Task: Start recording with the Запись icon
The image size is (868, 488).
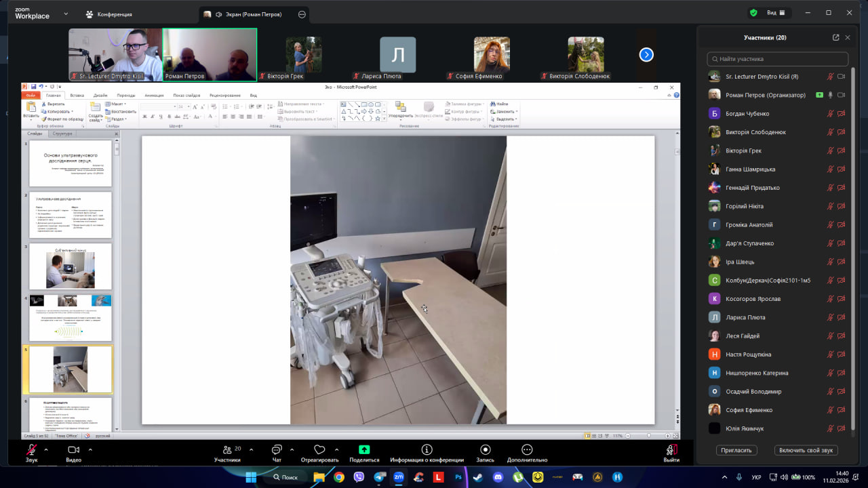Action: pyautogui.click(x=485, y=450)
